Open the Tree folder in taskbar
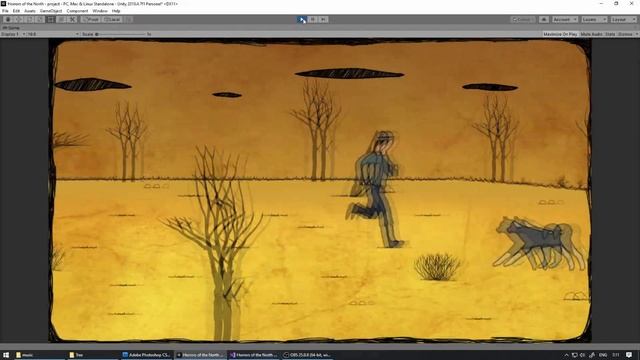 tap(93, 355)
